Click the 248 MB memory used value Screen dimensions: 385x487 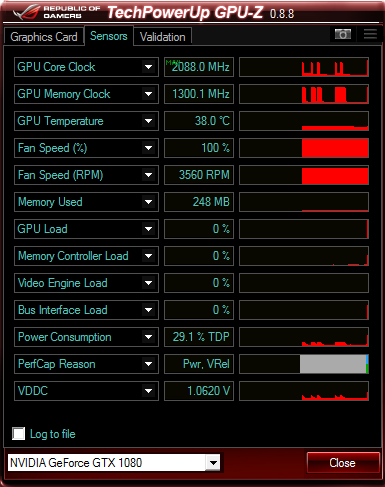[x=199, y=202]
